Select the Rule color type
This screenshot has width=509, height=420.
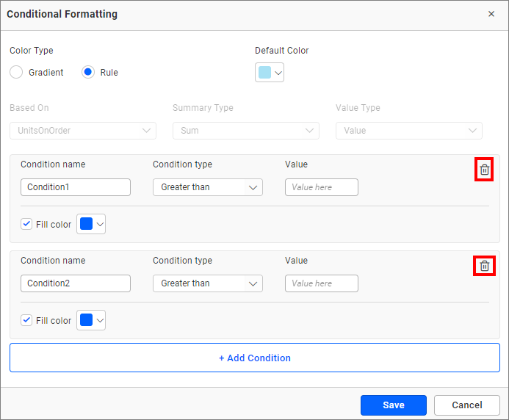[88, 73]
